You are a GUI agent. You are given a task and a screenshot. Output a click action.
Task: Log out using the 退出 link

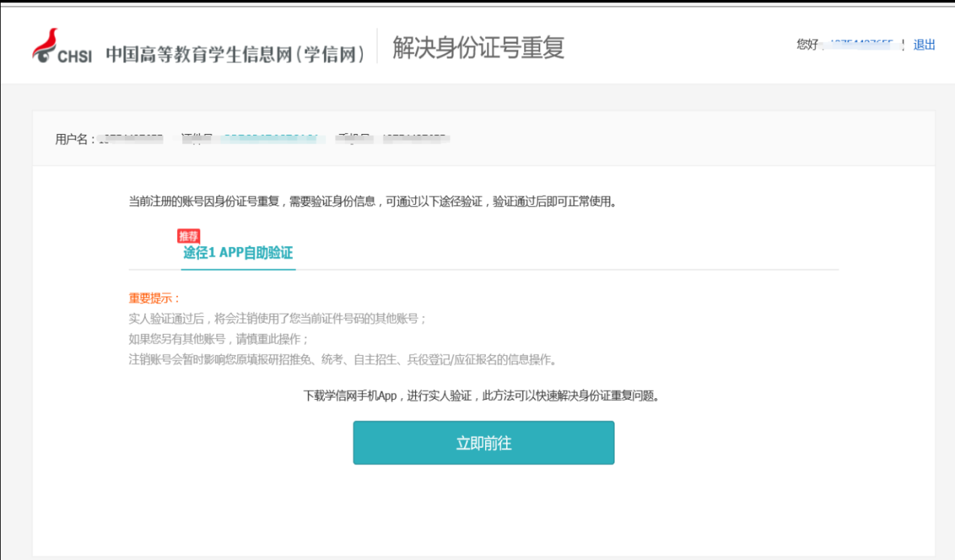coord(924,45)
